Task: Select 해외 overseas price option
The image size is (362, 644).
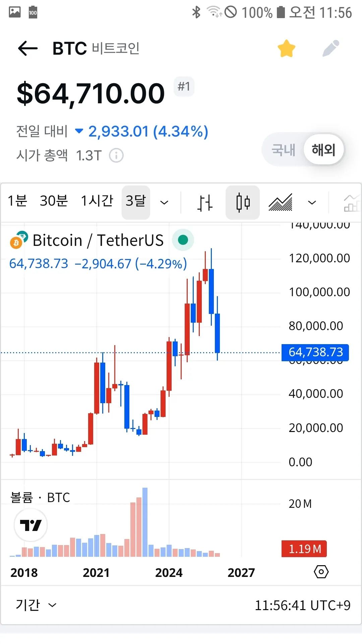Action: tap(323, 150)
